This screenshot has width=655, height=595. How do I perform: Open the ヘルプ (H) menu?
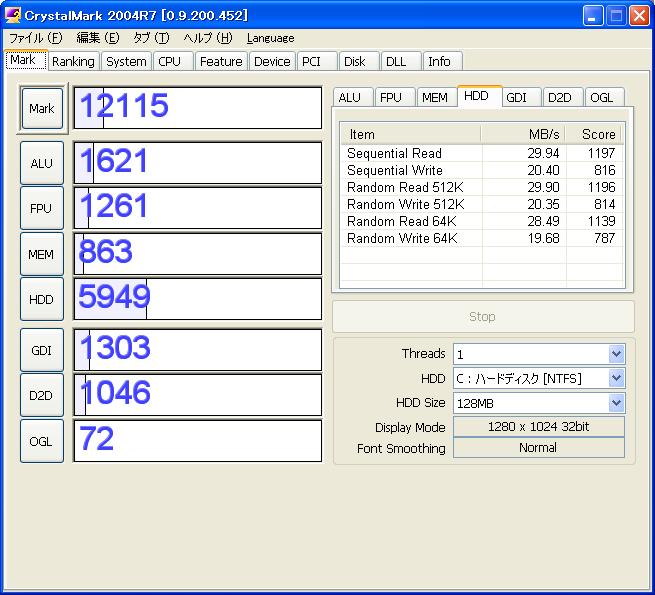(x=208, y=38)
